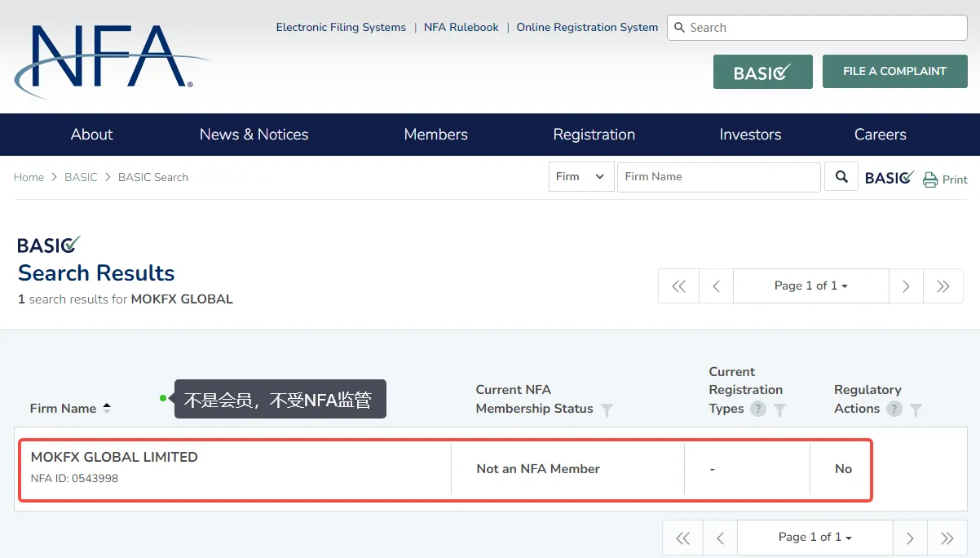Viewport: 980px width, 558px height.
Task: Click the Firm Name input field
Action: (x=718, y=176)
